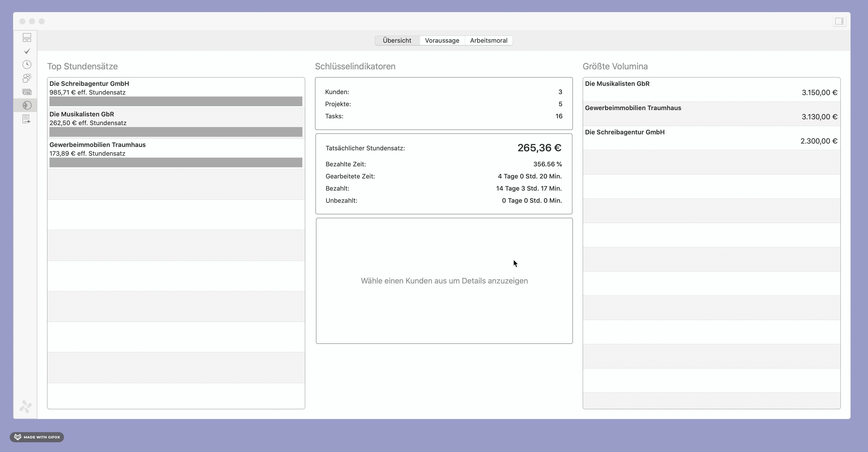Click the 3.150,00 € volume amount
The image size is (868, 452).
pyautogui.click(x=820, y=93)
